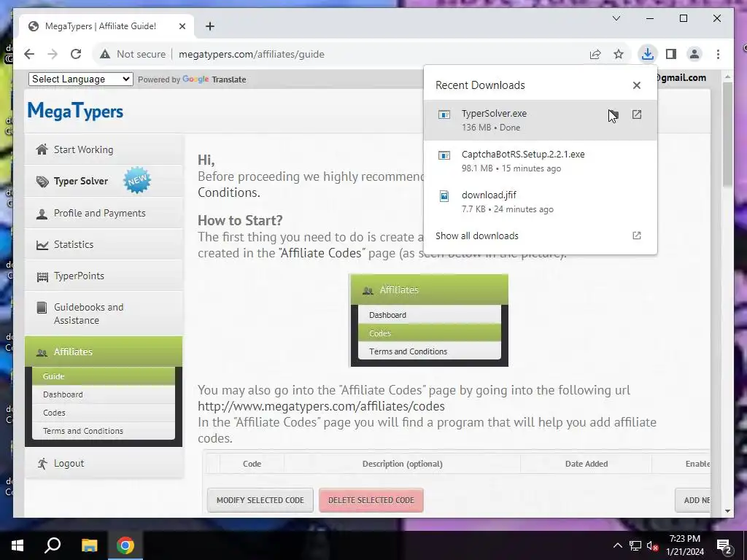Click the Chrome taskbar icon
Viewport: 747px width, 560px height.
125,545
